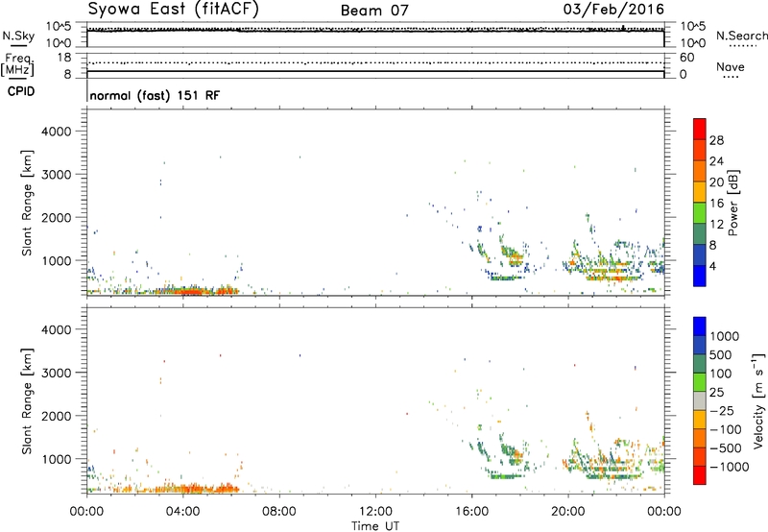Screen dimensions: 768x532
Task: Select the 'Power [dB]' colorbar title
Action: click(732, 203)
